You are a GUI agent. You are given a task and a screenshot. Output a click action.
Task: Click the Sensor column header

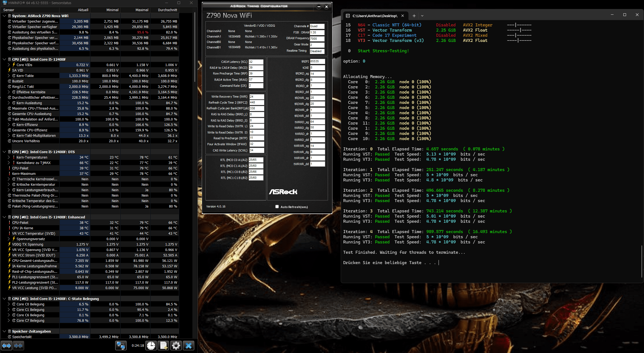pos(30,10)
